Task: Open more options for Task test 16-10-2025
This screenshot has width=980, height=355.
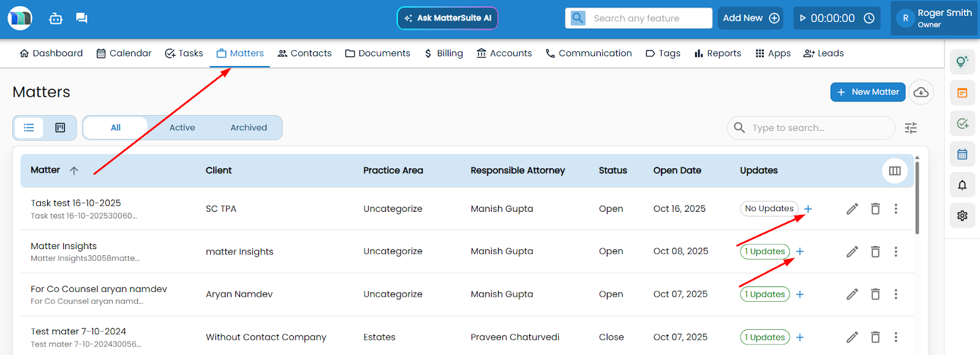Action: 895,209
